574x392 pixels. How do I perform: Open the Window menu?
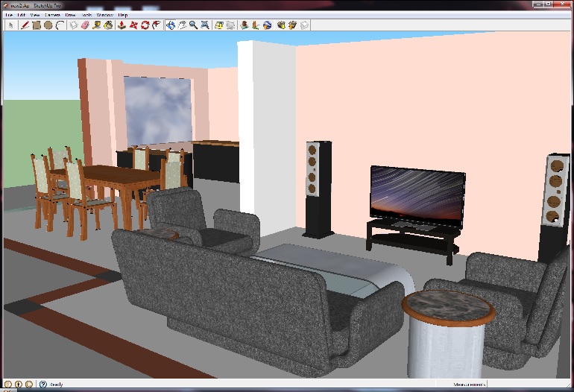[104, 15]
